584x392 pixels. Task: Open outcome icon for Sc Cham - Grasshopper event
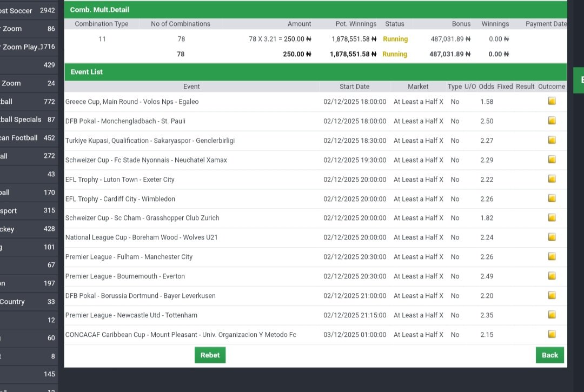[552, 218]
